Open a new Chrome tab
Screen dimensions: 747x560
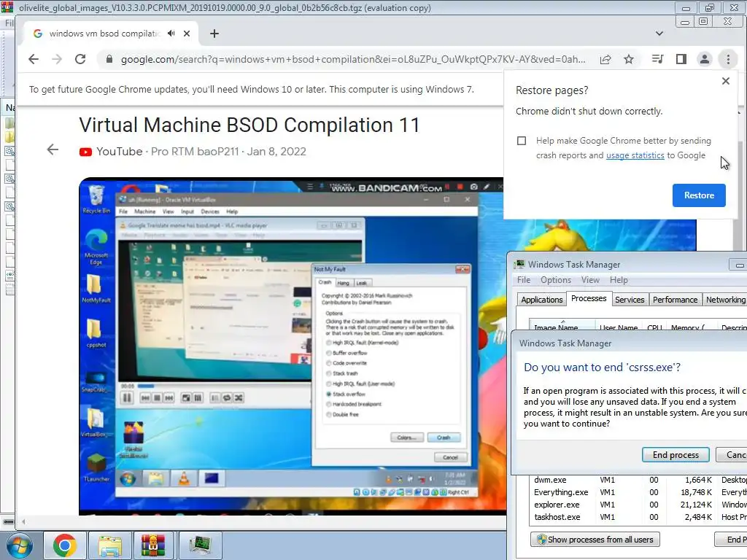[214, 34]
